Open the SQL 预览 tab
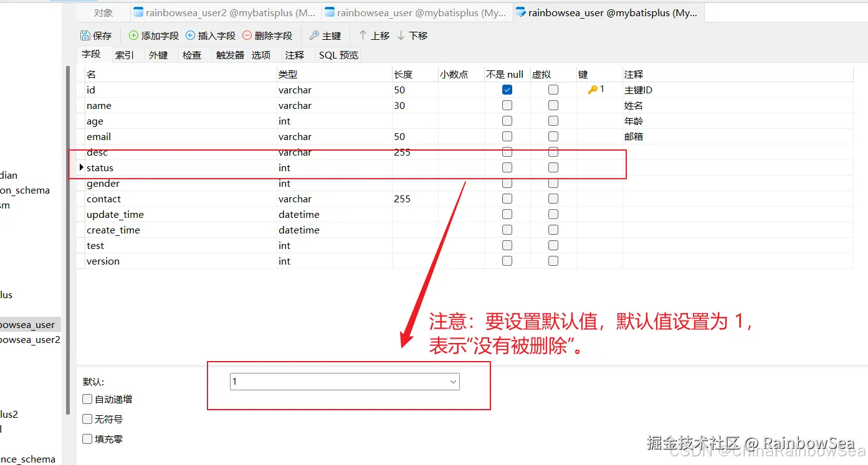 pyautogui.click(x=338, y=55)
